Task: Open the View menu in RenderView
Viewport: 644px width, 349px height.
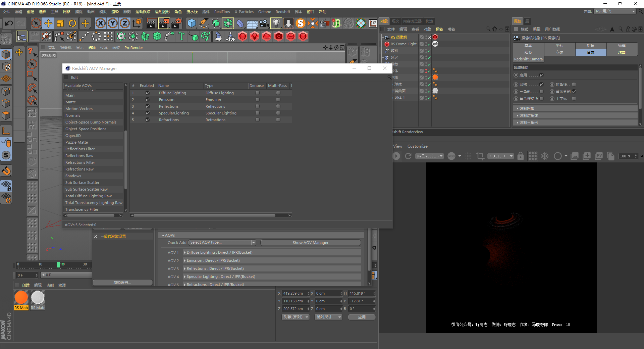Action: (397, 146)
